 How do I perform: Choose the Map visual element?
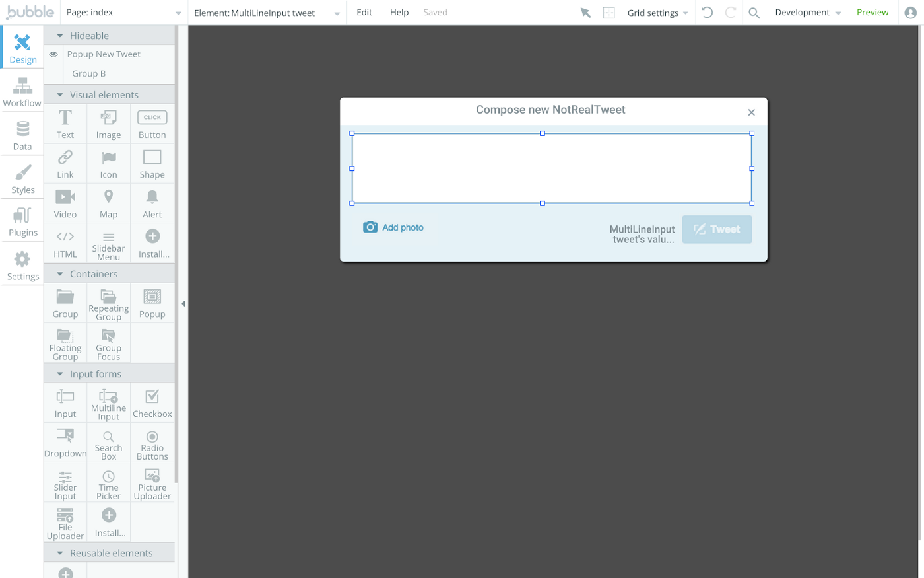108,202
